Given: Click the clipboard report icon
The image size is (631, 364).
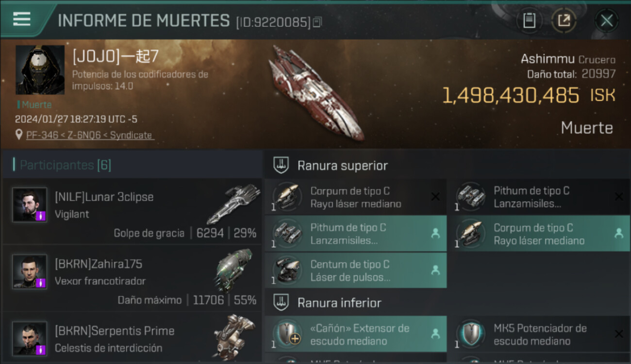Looking at the screenshot, I should coord(529,20).
